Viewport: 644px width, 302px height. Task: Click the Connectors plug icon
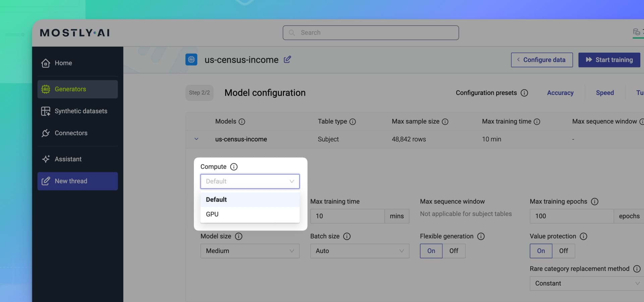point(46,133)
